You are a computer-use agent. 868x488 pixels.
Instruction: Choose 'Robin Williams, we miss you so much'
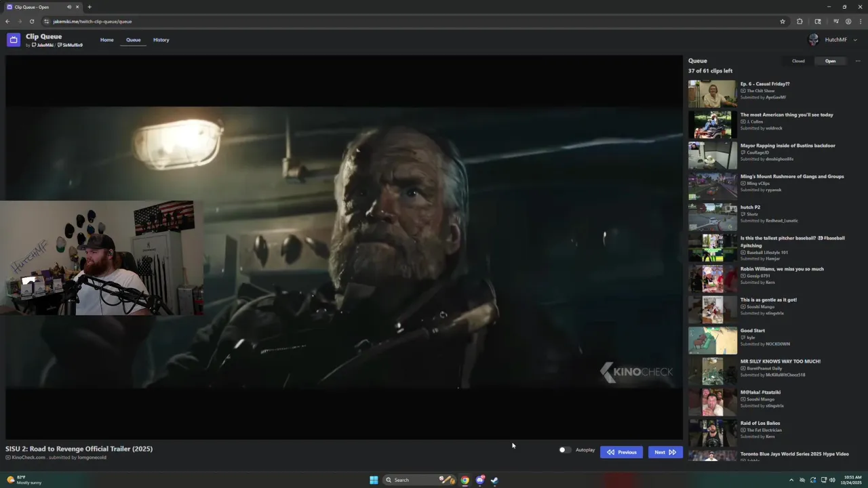coord(782,269)
